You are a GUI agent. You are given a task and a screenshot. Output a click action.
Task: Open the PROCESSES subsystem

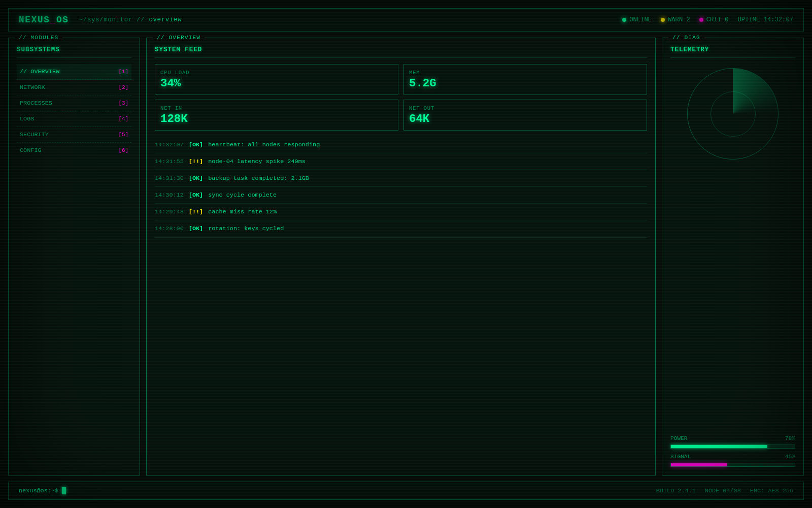click(74, 103)
